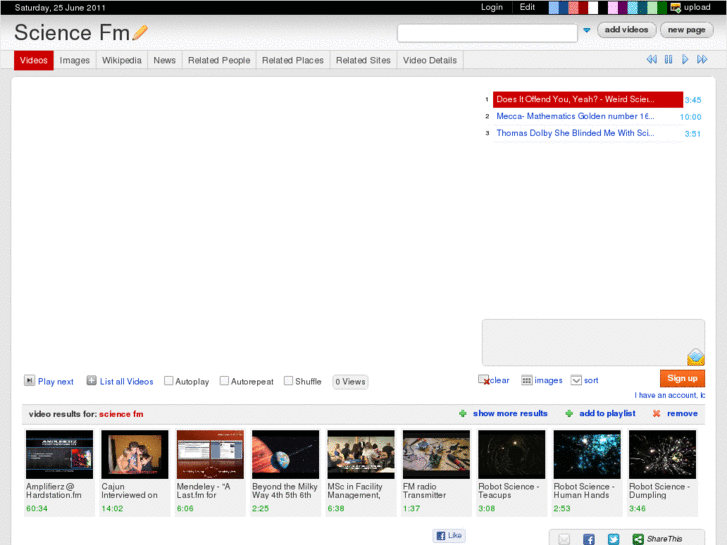Viewport: 727px width, 545px height.
Task: Click the fast-forward playback icon
Action: pyautogui.click(x=702, y=59)
